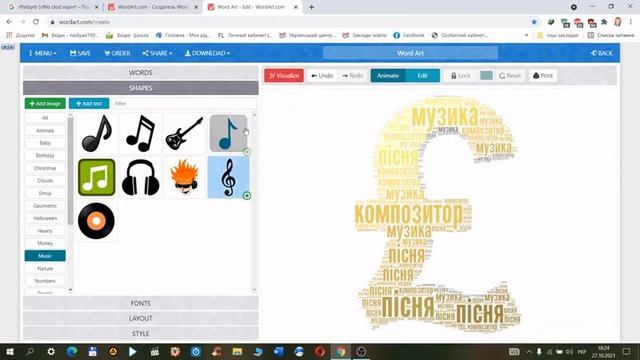640x360 pixels.
Task: Click the Reset button
Action: coord(510,76)
